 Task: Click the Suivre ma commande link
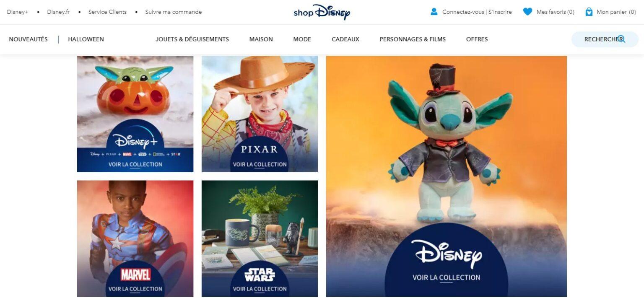[174, 12]
